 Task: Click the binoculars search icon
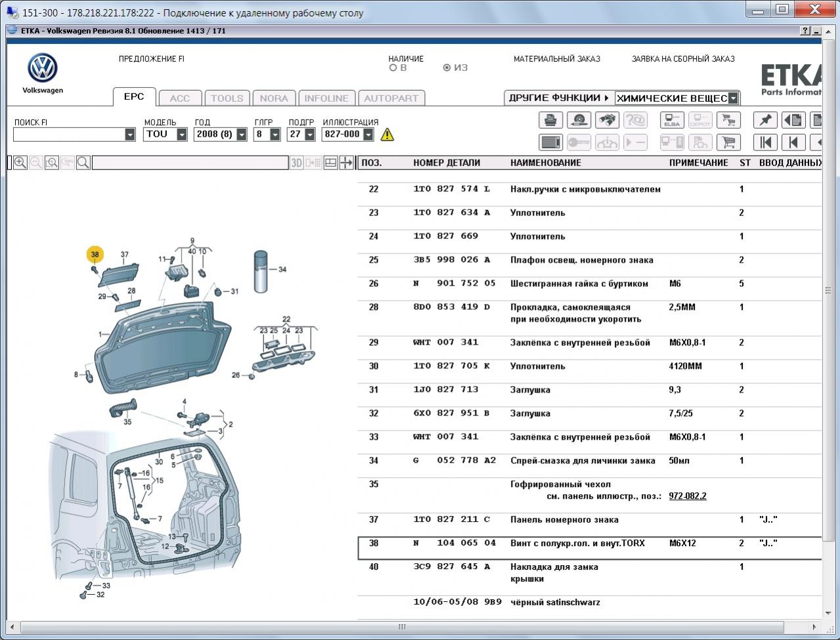pyautogui.click(x=607, y=120)
